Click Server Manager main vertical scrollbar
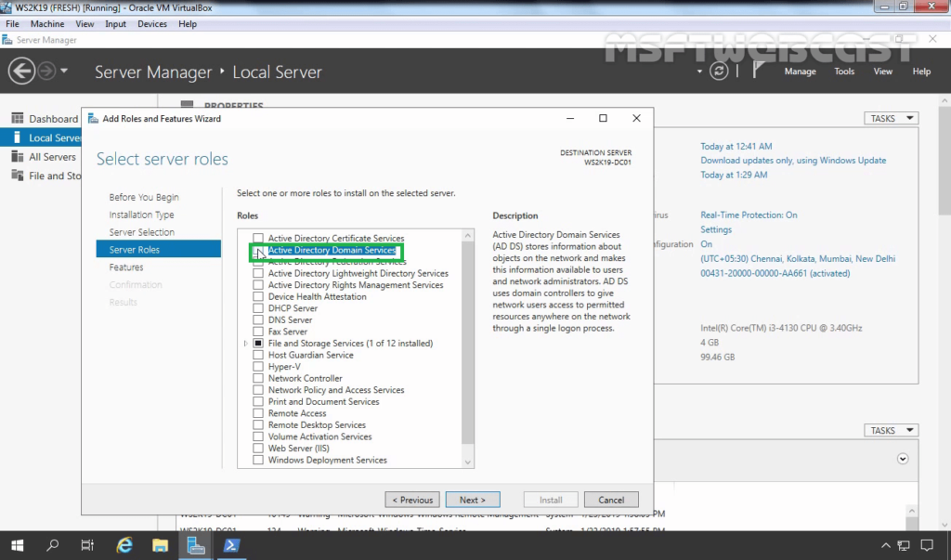 click(x=944, y=161)
